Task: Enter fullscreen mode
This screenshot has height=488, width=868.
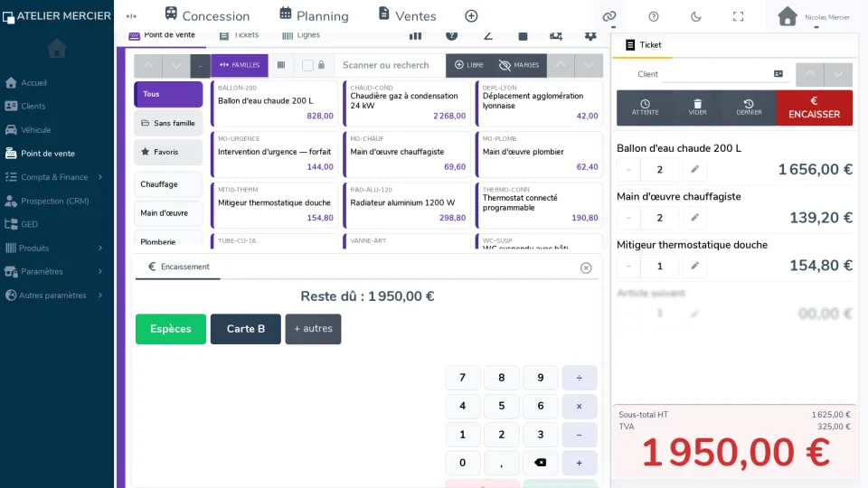Action: (738, 16)
